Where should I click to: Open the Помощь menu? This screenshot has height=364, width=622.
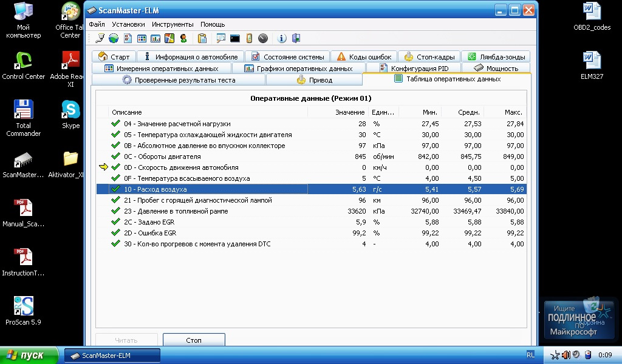click(213, 24)
